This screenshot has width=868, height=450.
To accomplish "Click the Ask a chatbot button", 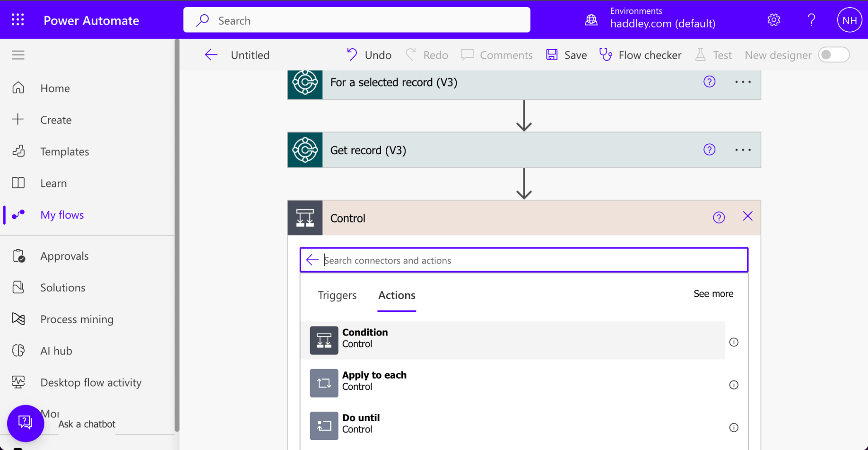I will coord(26,423).
